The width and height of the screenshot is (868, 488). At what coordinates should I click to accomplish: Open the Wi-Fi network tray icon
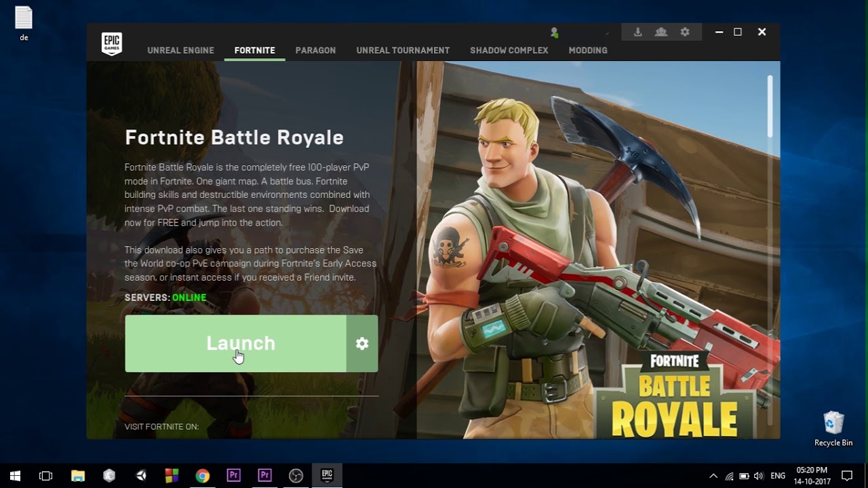[x=729, y=476]
